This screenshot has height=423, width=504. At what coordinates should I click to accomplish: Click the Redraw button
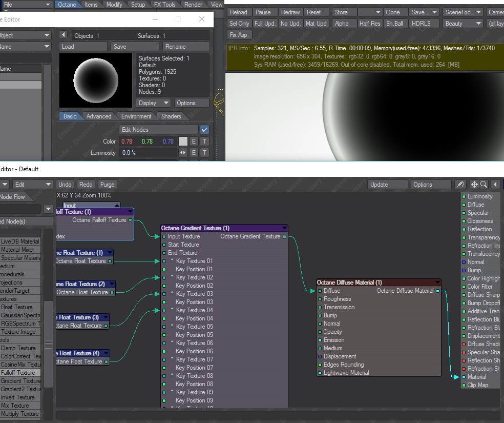290,12
